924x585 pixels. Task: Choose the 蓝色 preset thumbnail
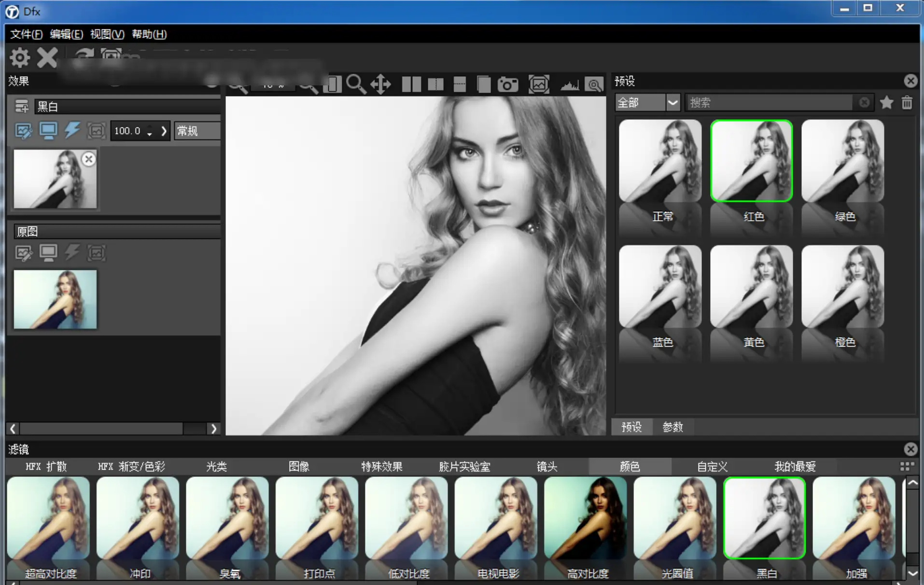(x=660, y=287)
